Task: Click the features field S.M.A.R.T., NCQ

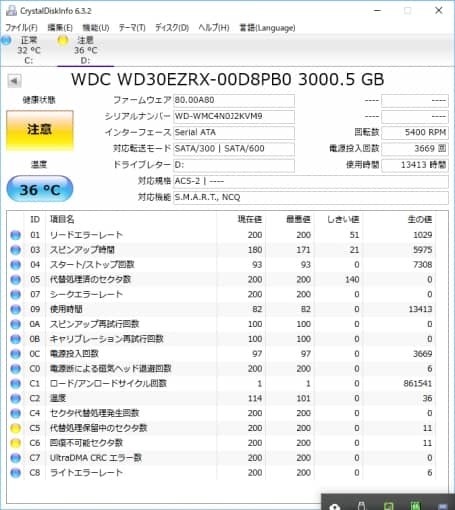Action: tap(311, 197)
